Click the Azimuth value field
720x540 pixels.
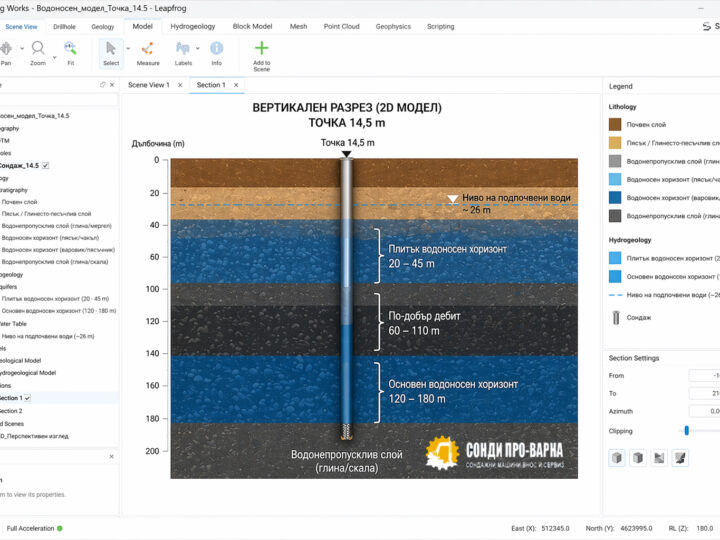click(704, 411)
